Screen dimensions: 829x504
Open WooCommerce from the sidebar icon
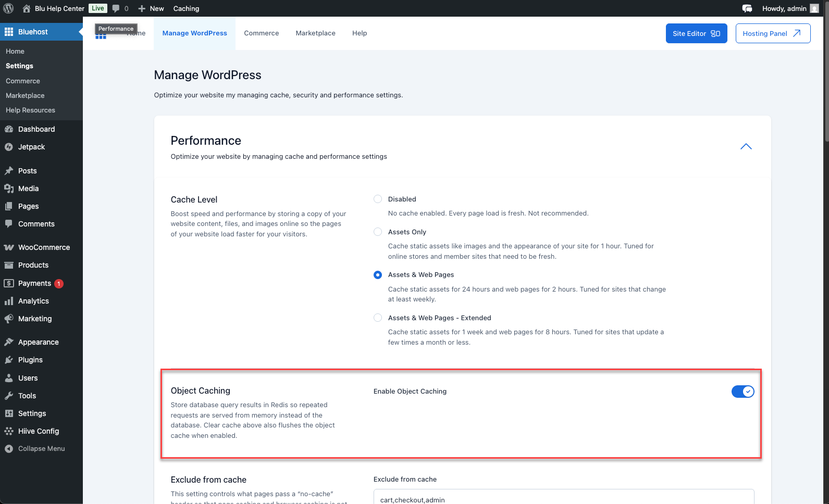click(x=9, y=247)
